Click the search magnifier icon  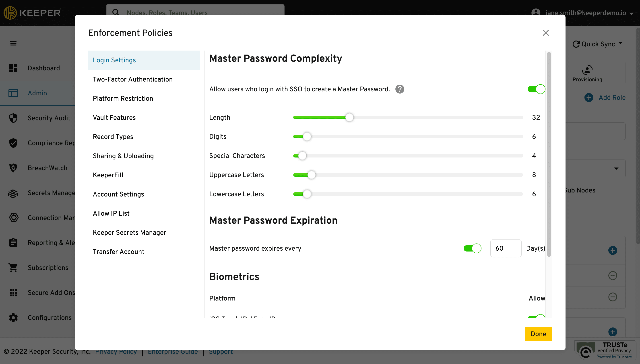coord(116,12)
